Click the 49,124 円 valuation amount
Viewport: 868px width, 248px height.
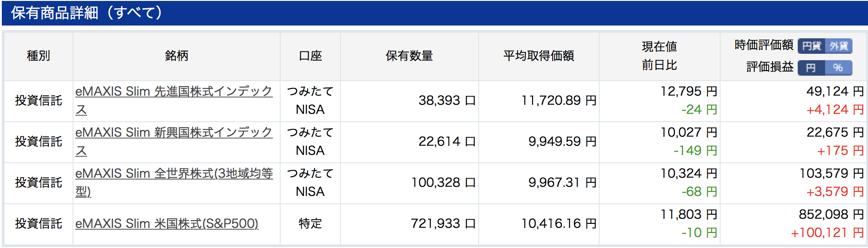(x=835, y=91)
